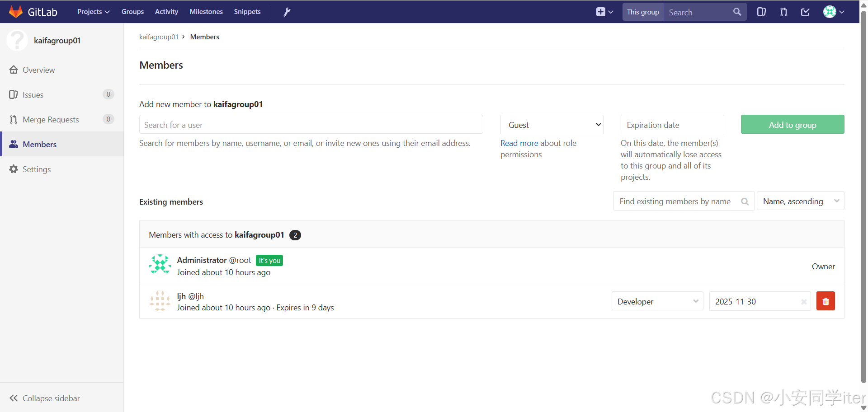The height and width of the screenshot is (412, 868).
Task: Open the admin area wrench icon
Action: pyautogui.click(x=287, y=12)
